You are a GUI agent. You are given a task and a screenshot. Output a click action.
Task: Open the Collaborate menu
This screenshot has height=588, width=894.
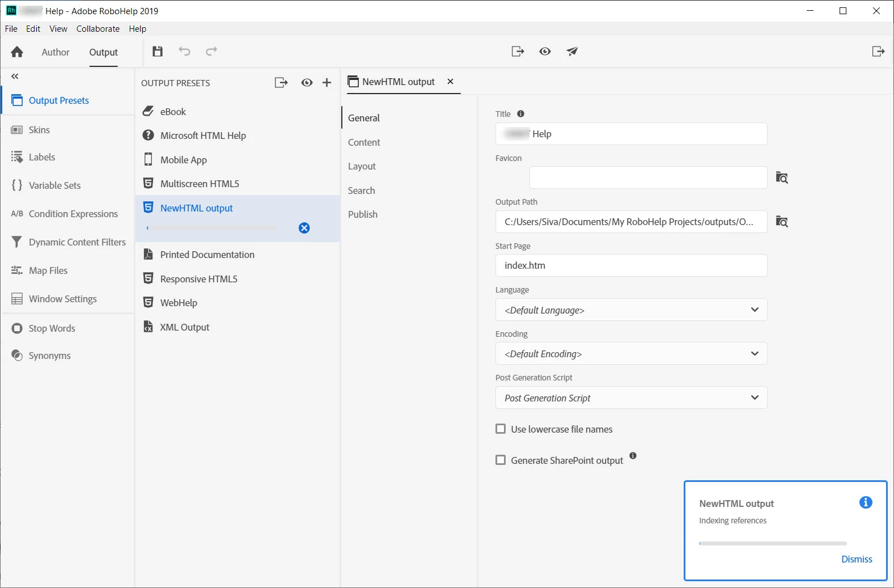point(98,28)
